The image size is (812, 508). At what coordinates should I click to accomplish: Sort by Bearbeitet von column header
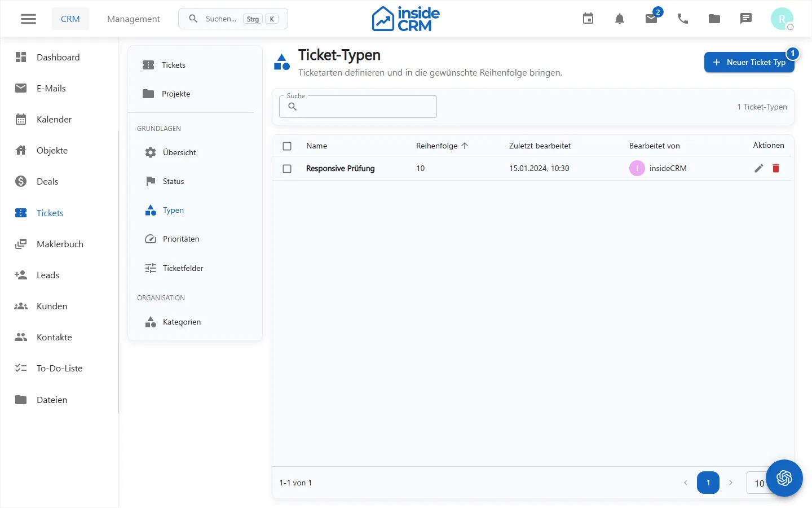click(x=654, y=146)
